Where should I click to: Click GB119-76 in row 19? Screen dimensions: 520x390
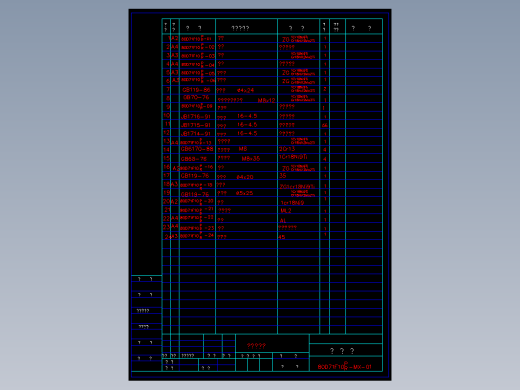[195, 194]
